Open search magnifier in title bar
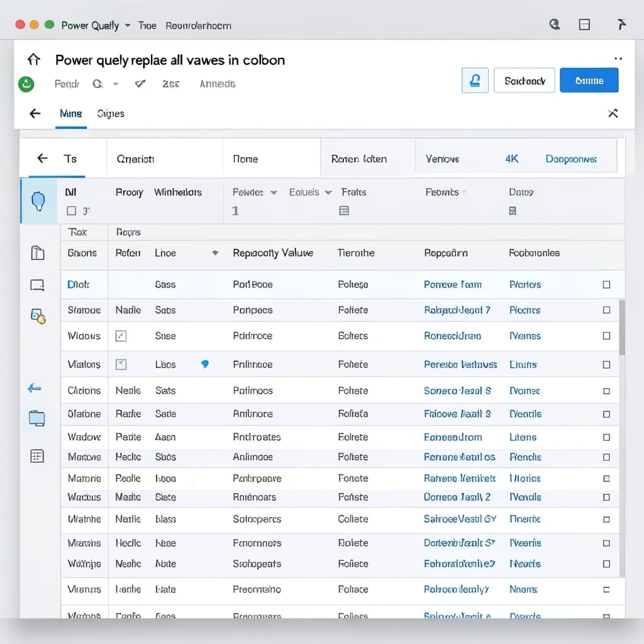This screenshot has height=644, width=644. coord(555,25)
